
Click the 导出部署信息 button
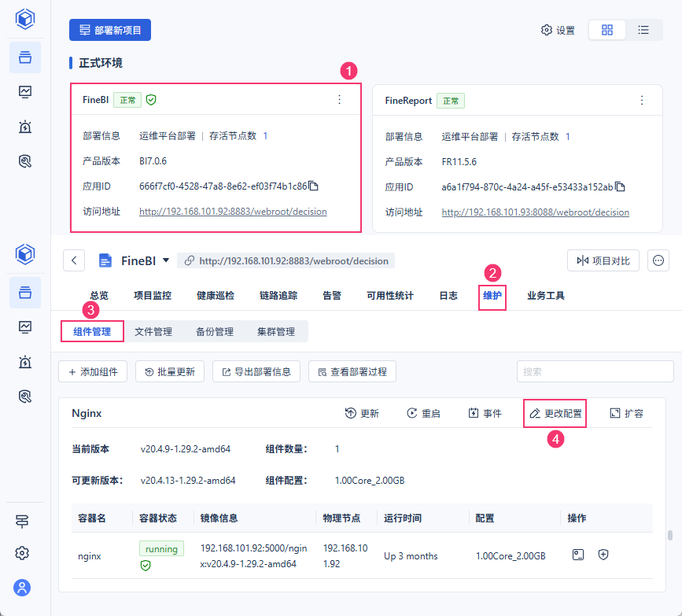pos(256,371)
